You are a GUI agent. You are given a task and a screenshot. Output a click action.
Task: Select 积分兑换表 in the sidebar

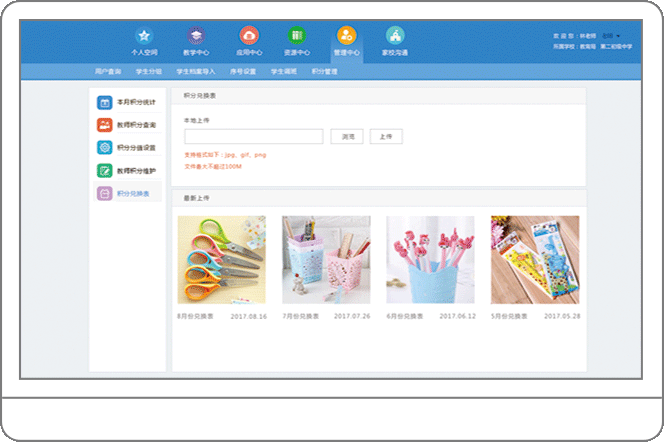pos(127,194)
